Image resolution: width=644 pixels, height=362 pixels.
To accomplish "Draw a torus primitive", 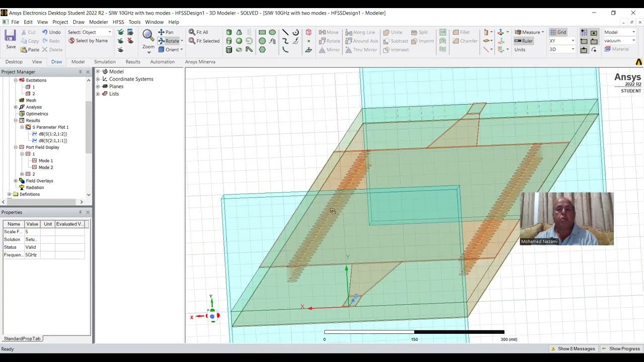I will tap(239, 49).
